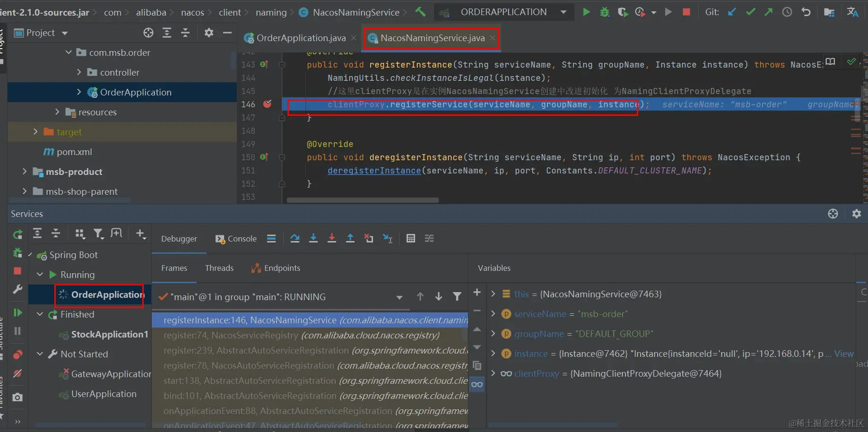Viewport: 868px width, 432px height.
Task: Collapse the com.msb.order package
Action: [69, 52]
